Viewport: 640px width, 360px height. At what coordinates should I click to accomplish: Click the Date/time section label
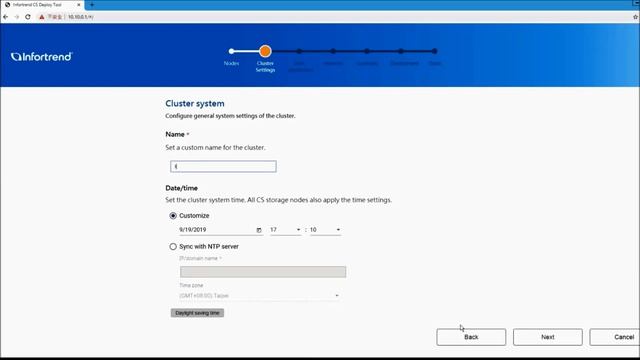[x=182, y=188]
